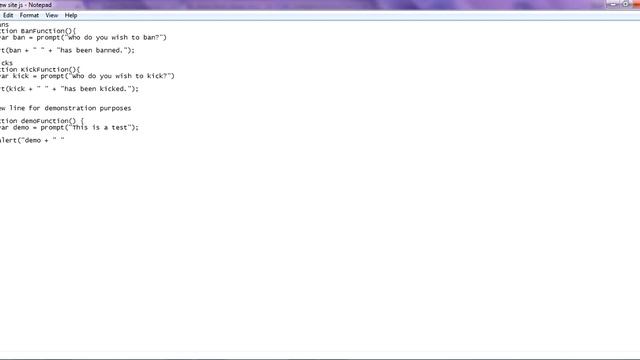Click the "has been banned." alert line
The width and height of the screenshot is (640, 360).
[x=67, y=50]
